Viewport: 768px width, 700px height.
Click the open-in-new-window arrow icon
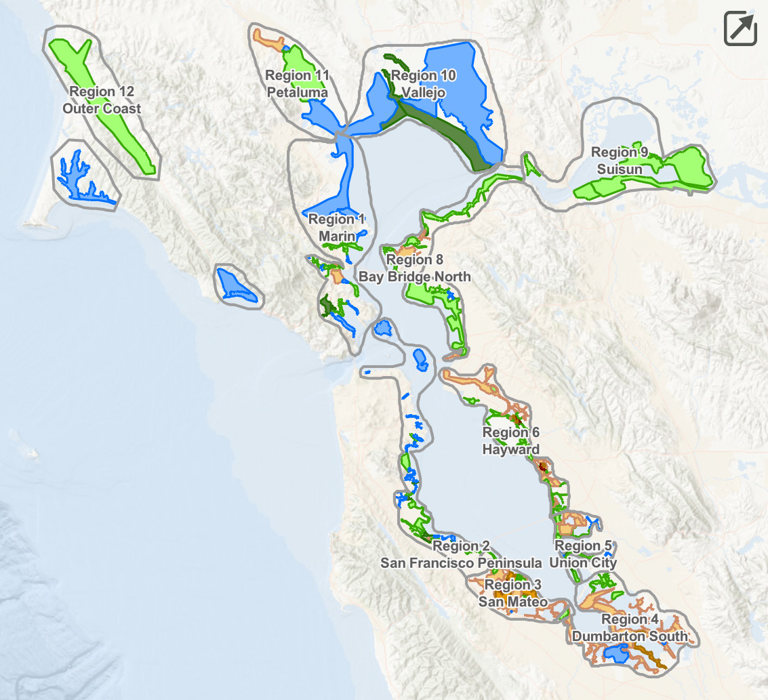(x=740, y=28)
